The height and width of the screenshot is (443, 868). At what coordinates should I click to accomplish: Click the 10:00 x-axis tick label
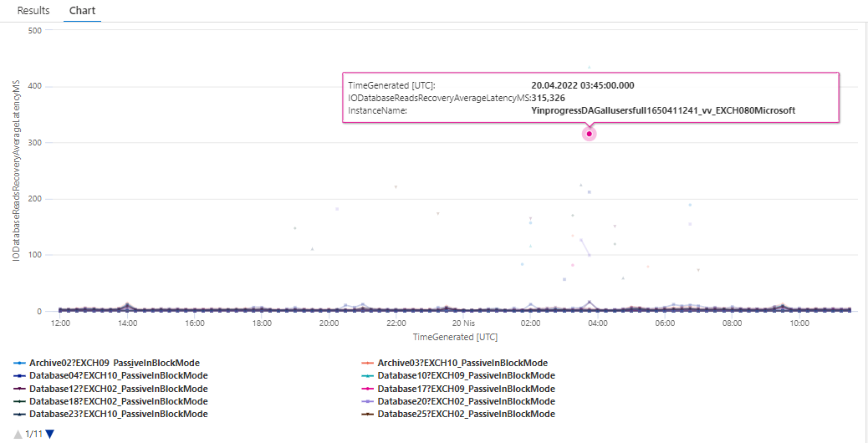[x=799, y=323]
